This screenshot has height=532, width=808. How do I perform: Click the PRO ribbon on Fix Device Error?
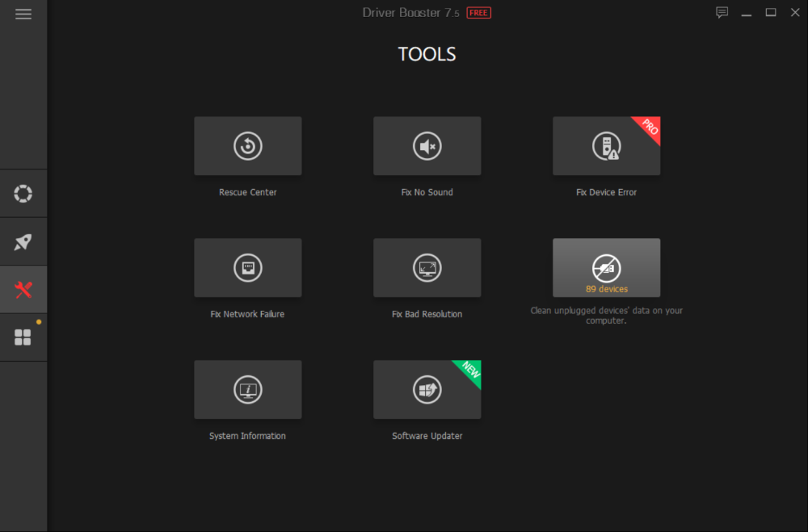650,128
